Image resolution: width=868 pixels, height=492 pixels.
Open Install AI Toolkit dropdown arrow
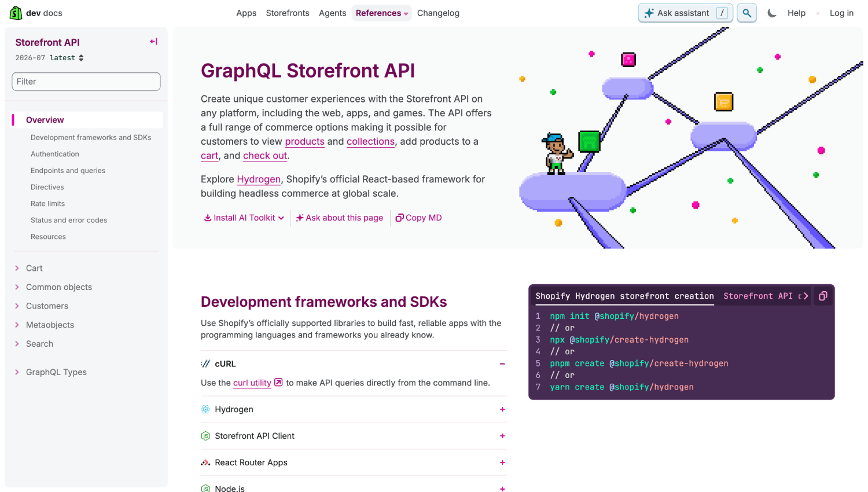pos(281,218)
